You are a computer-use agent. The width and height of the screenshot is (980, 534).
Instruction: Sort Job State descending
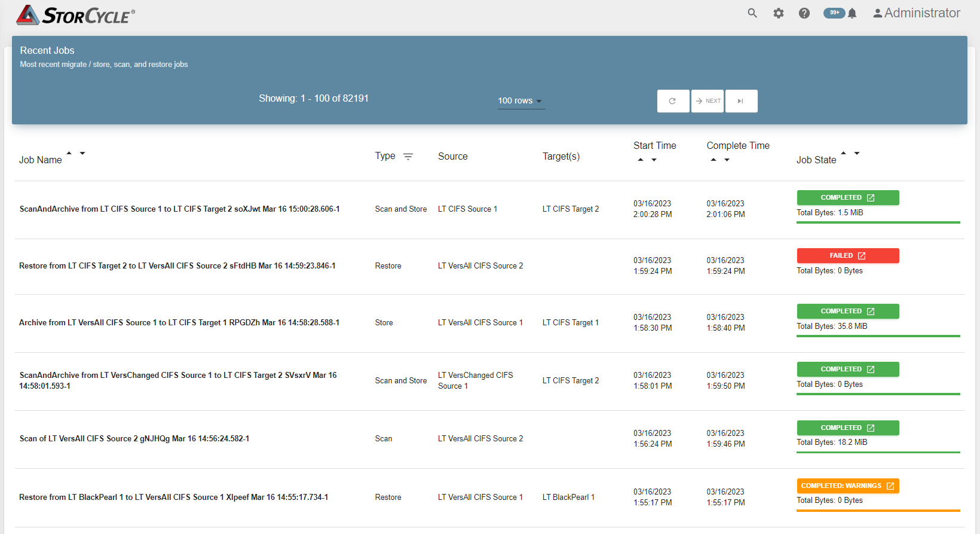pyautogui.click(x=857, y=153)
